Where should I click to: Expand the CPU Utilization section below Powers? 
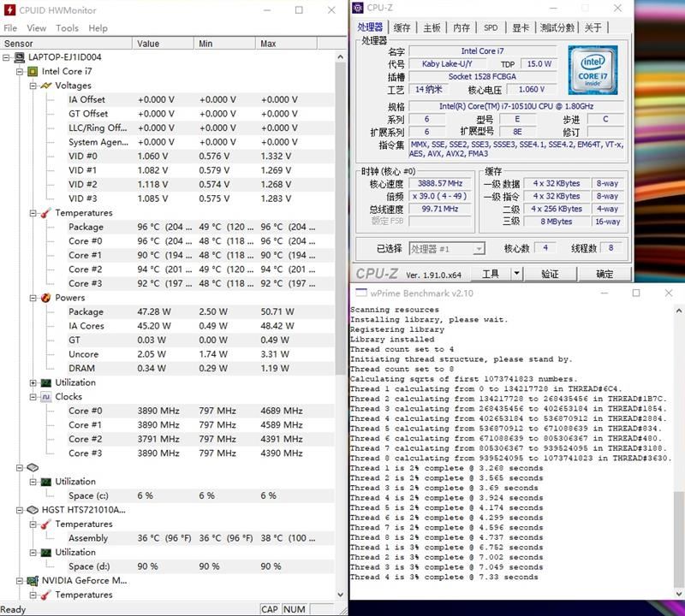pyautogui.click(x=33, y=383)
